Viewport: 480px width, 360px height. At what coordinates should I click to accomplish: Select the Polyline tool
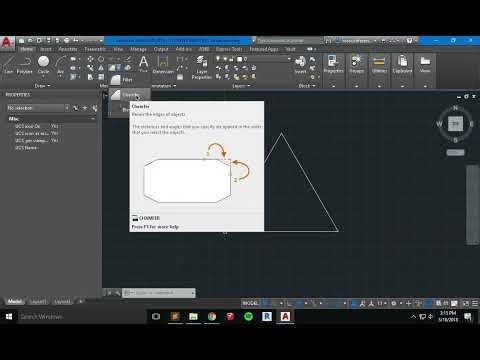click(x=25, y=65)
